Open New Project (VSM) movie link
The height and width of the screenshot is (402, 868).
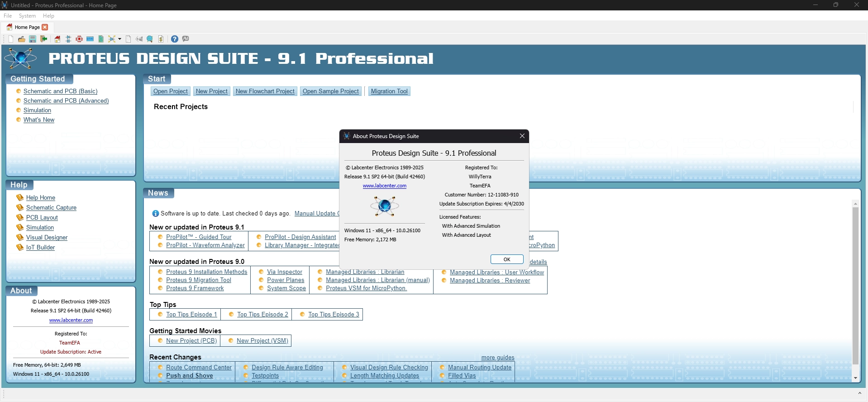click(x=262, y=341)
